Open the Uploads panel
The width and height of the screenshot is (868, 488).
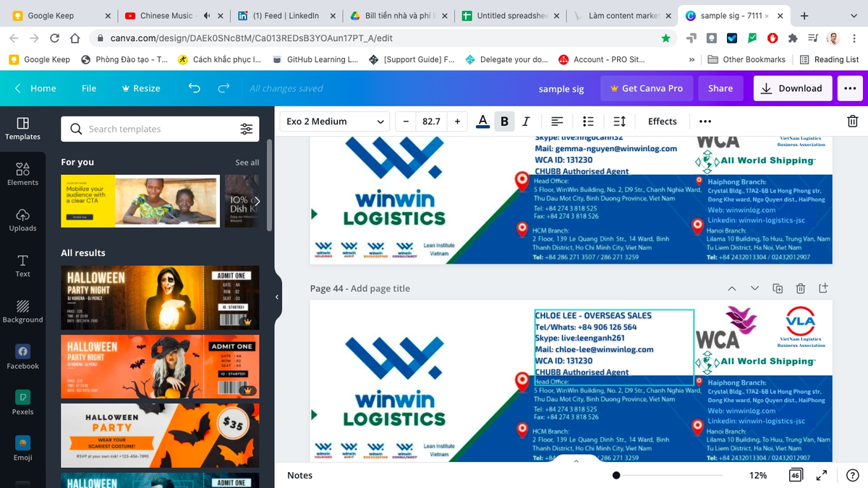[x=22, y=221]
